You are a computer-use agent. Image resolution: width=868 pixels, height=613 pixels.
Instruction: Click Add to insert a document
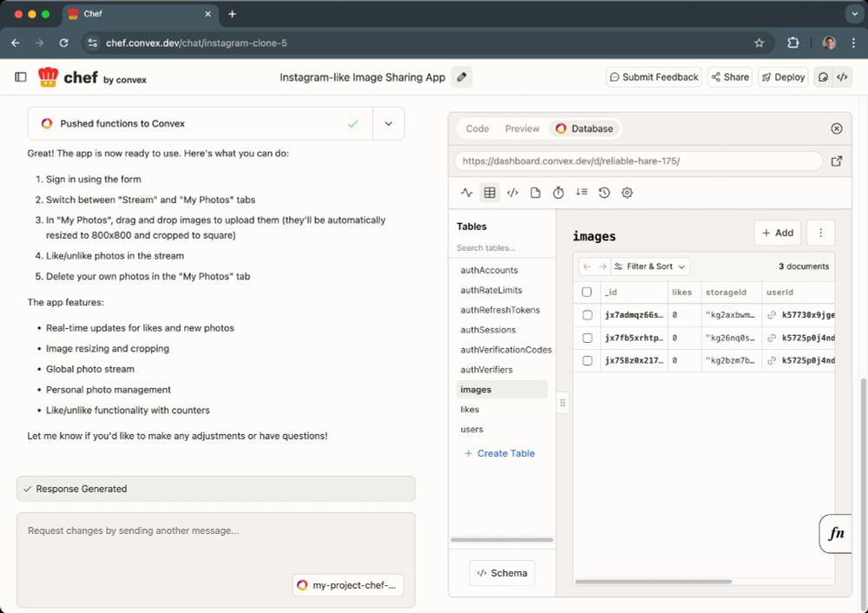coord(777,233)
